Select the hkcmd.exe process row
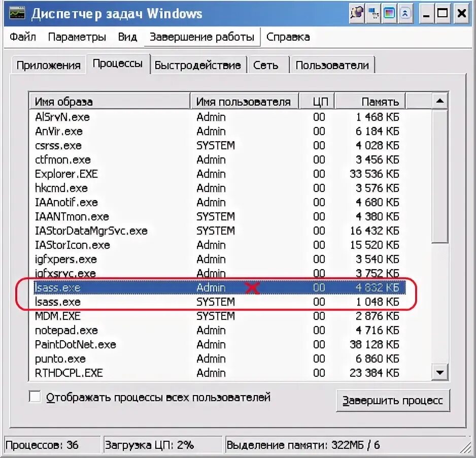The width and height of the screenshot is (476, 458). 220,188
